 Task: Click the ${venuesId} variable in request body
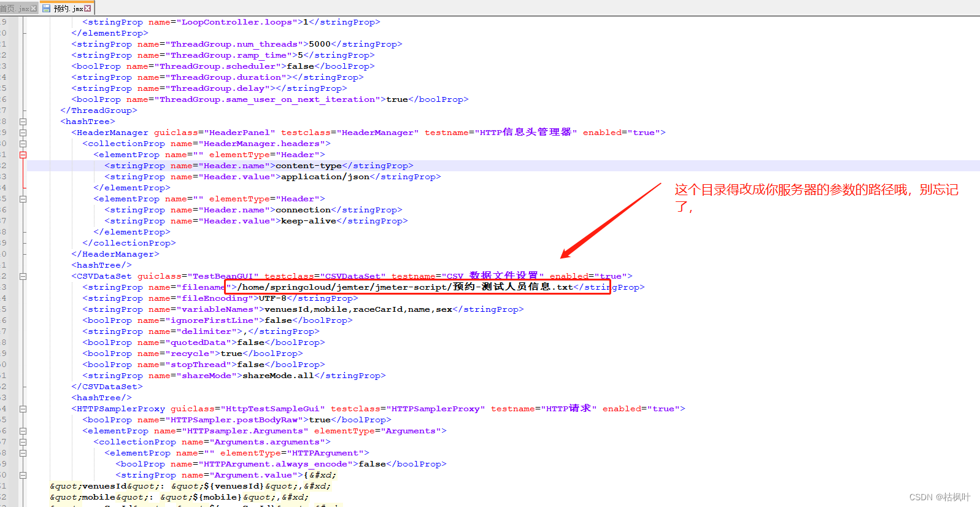[234, 486]
